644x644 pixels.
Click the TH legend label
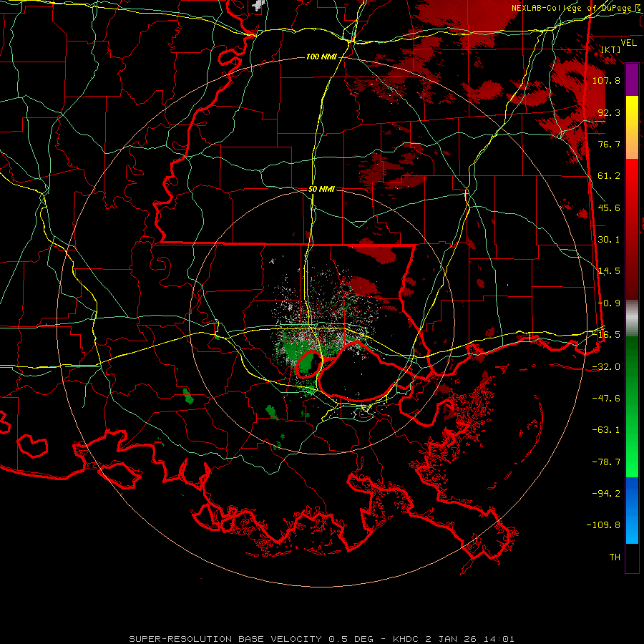pyautogui.click(x=615, y=557)
